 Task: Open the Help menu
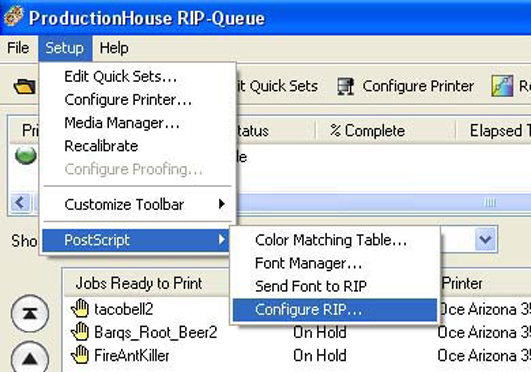pos(114,48)
